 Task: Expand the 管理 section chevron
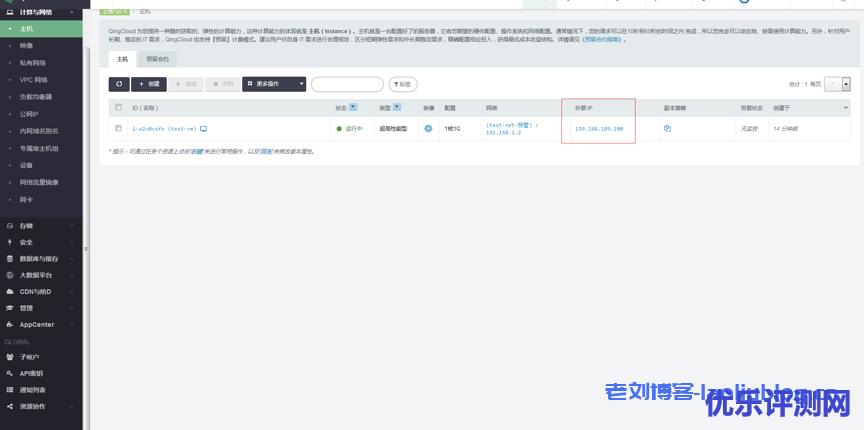72,308
